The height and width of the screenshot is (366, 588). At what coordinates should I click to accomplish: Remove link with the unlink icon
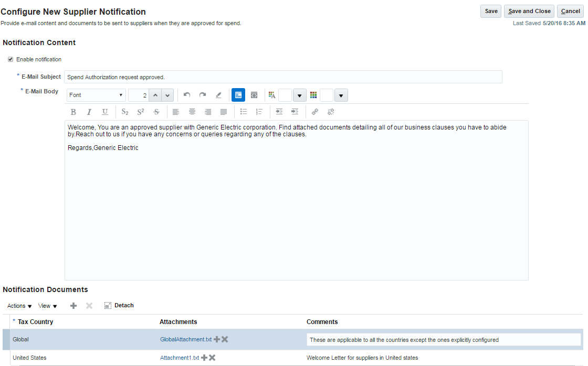331,112
